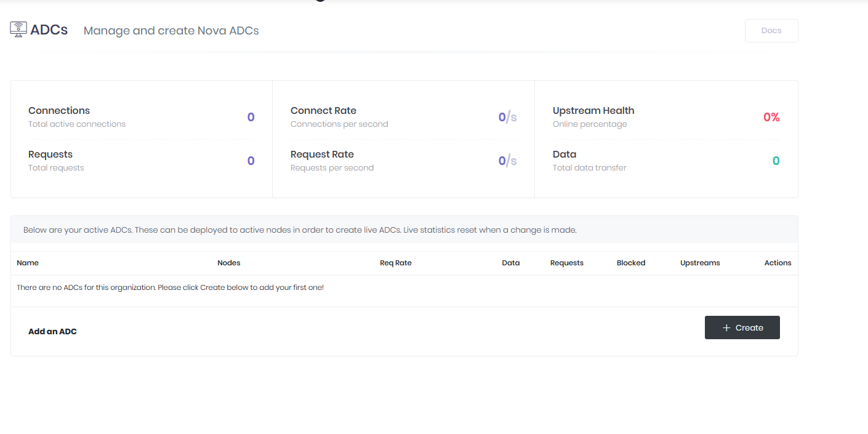Click the Data column header in the table

point(511,263)
